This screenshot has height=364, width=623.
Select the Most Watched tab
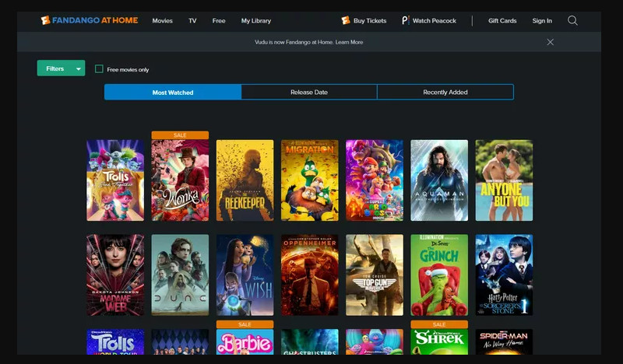[x=173, y=92]
